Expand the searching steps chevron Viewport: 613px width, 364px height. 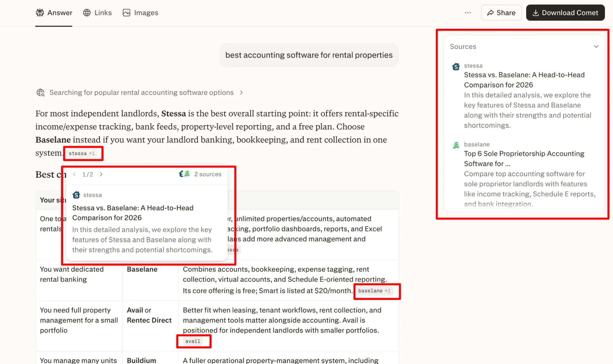click(241, 92)
